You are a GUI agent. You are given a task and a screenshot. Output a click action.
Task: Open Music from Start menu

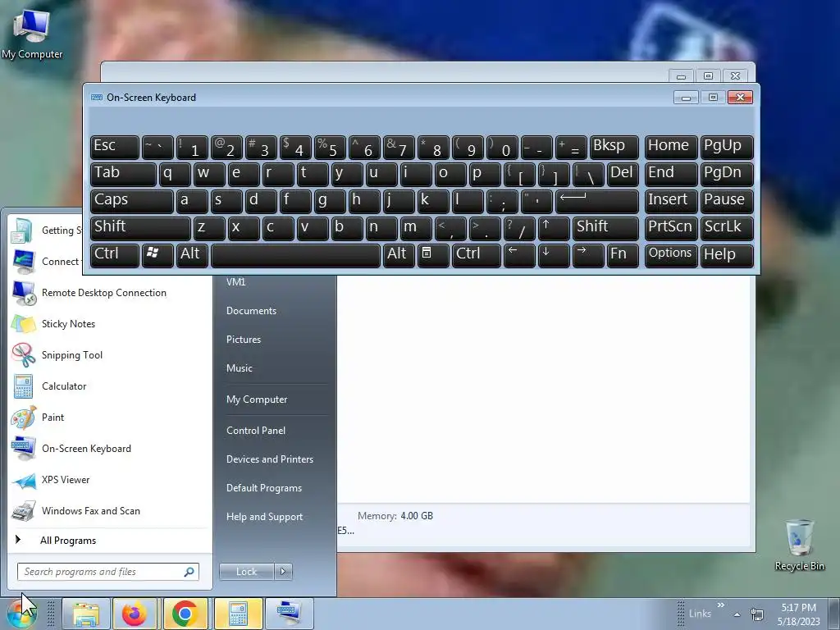[239, 368]
